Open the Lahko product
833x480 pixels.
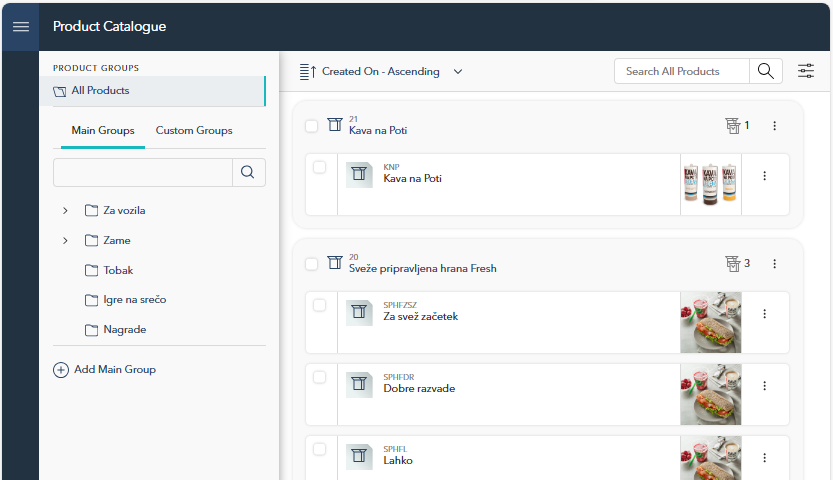point(398,460)
